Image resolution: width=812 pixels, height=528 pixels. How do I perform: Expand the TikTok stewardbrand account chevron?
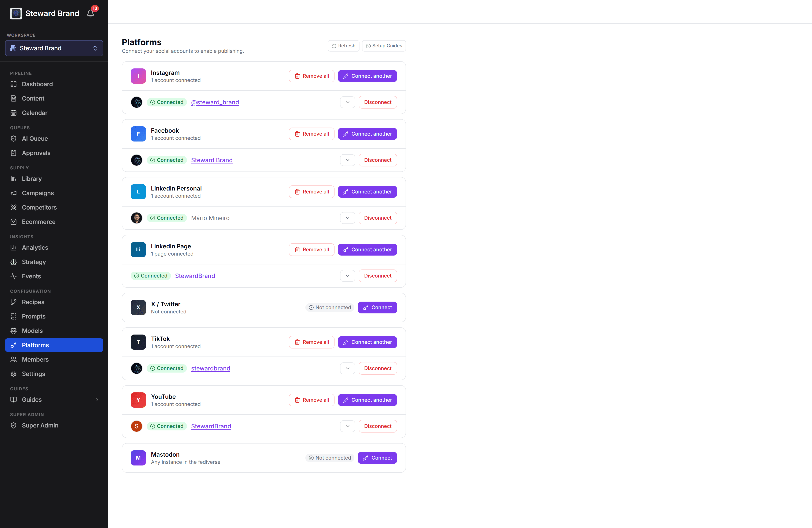coord(347,368)
